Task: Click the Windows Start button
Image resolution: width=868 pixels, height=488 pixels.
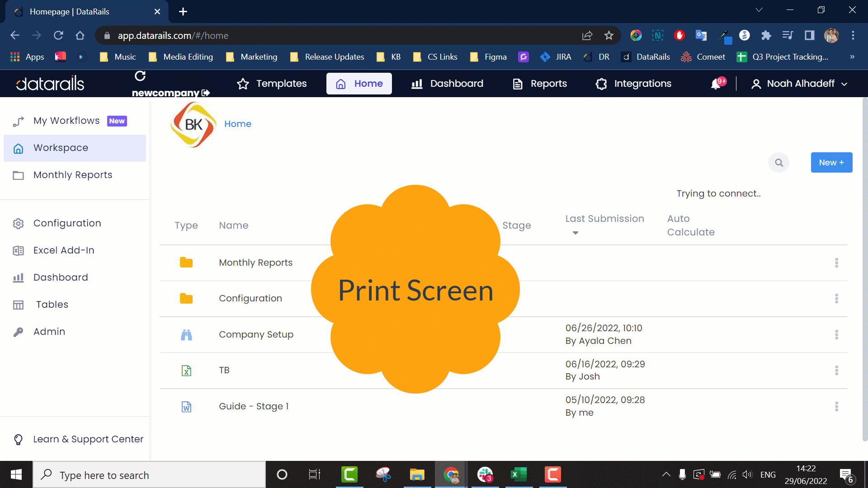Action: click(x=16, y=474)
